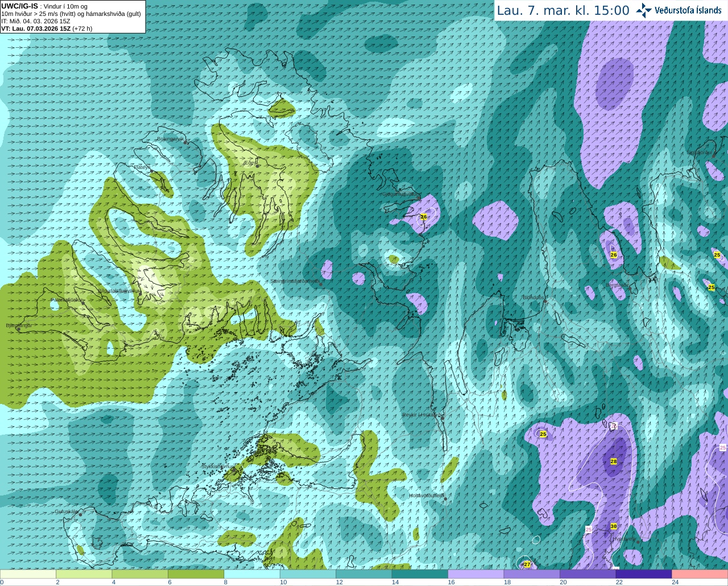Click the Gufuskálar station dot

[80, 514]
